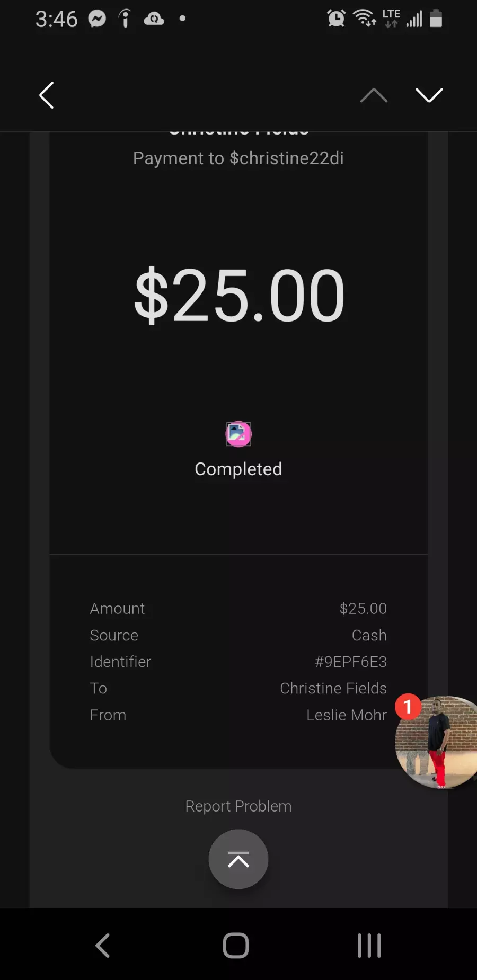477x980 pixels.
Task: Tap the Wi-Fi icon in status bar
Action: coord(365,18)
